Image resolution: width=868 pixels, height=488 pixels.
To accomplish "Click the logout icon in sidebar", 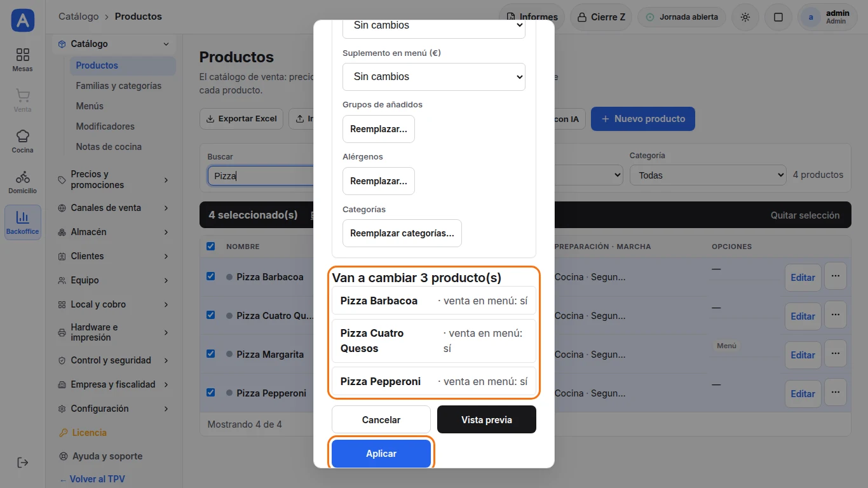I will tap(23, 462).
